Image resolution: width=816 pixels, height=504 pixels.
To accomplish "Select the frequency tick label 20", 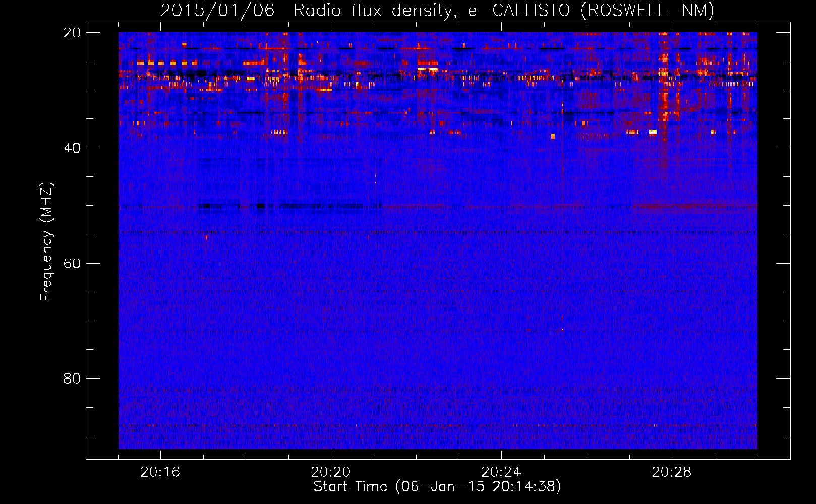I will [x=72, y=33].
